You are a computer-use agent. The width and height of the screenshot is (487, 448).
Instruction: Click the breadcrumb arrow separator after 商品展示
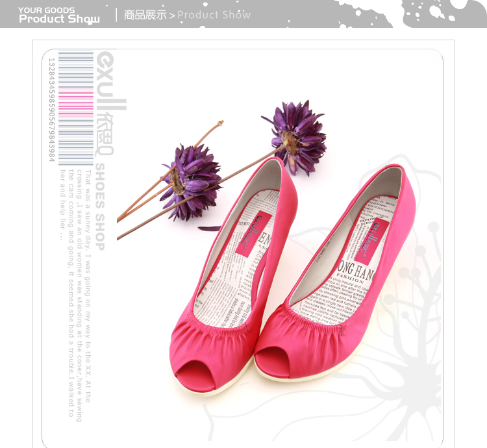click(172, 15)
